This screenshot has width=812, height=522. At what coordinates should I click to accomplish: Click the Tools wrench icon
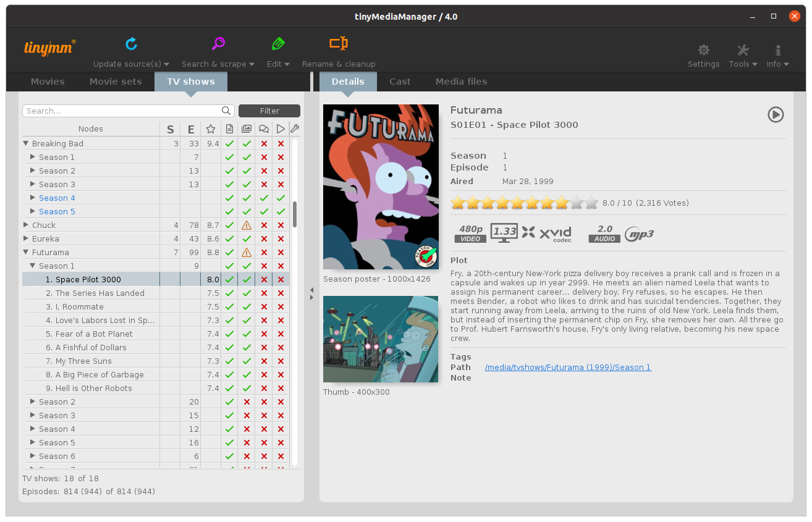743,51
